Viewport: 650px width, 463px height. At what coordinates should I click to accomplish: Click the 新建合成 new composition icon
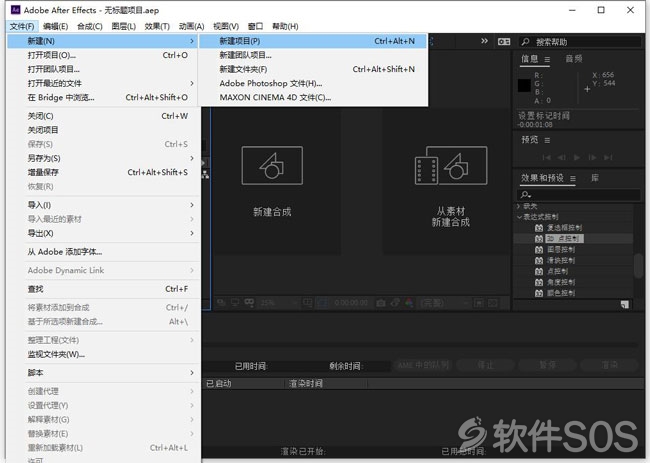click(x=272, y=165)
